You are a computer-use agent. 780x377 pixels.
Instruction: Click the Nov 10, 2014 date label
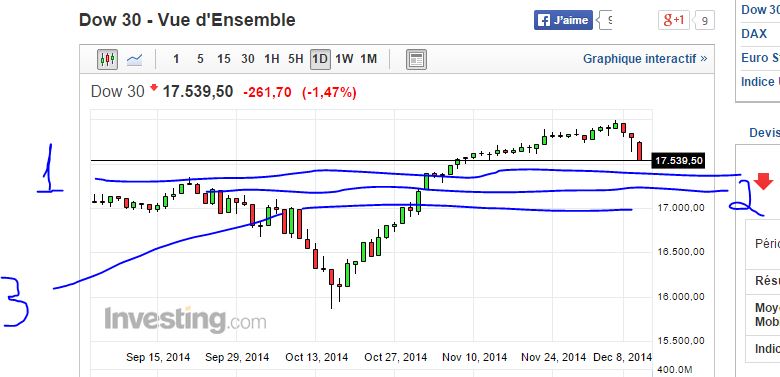475,357
